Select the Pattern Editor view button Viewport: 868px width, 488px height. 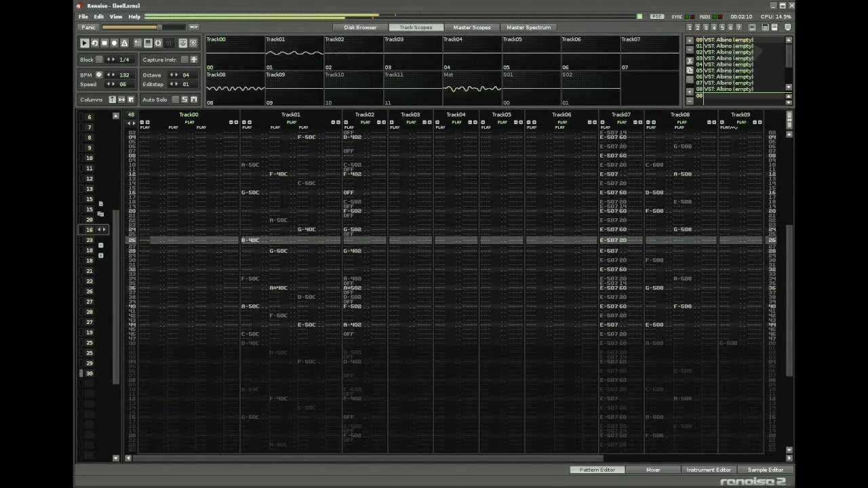tap(597, 470)
